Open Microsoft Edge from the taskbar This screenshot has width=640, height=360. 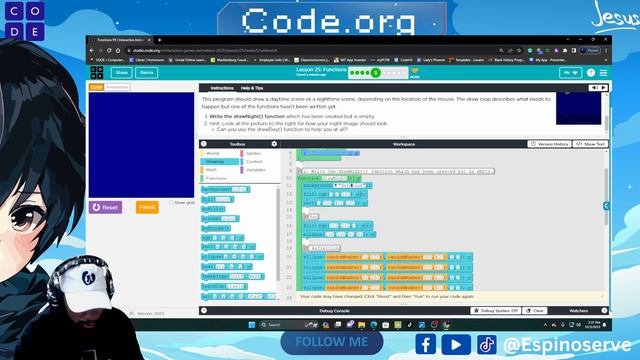[x=373, y=325]
